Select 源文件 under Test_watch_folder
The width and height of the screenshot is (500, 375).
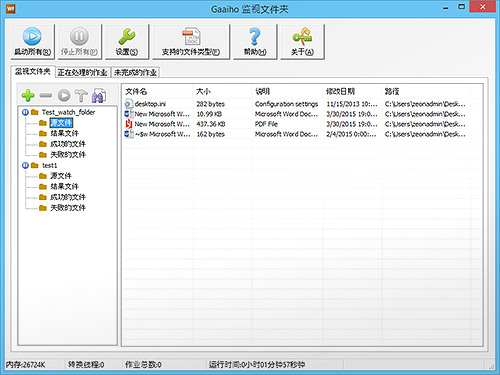(61, 123)
